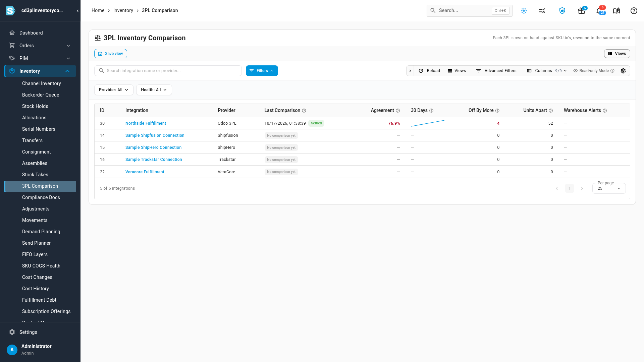The height and width of the screenshot is (362, 644).
Task: Click the Off By More help icon
Action: pos(497,111)
